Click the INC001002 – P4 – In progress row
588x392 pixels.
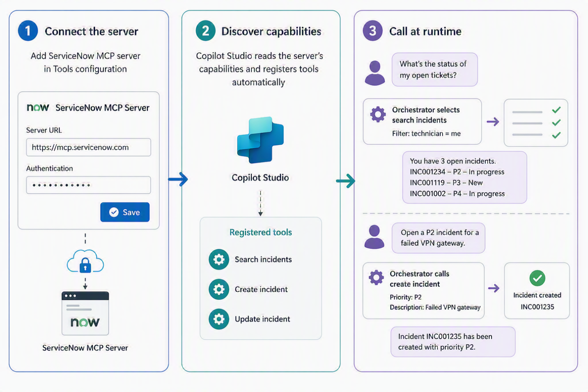click(457, 194)
